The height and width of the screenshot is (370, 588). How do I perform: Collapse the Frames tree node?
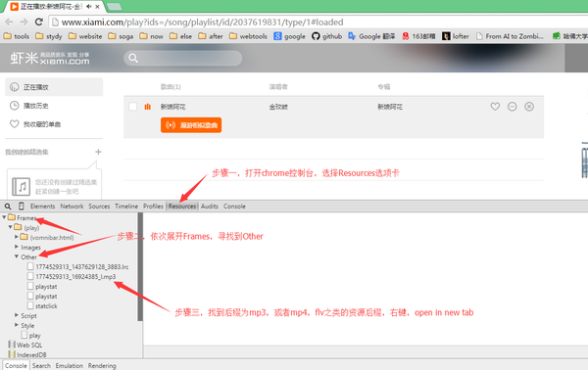(x=4, y=217)
